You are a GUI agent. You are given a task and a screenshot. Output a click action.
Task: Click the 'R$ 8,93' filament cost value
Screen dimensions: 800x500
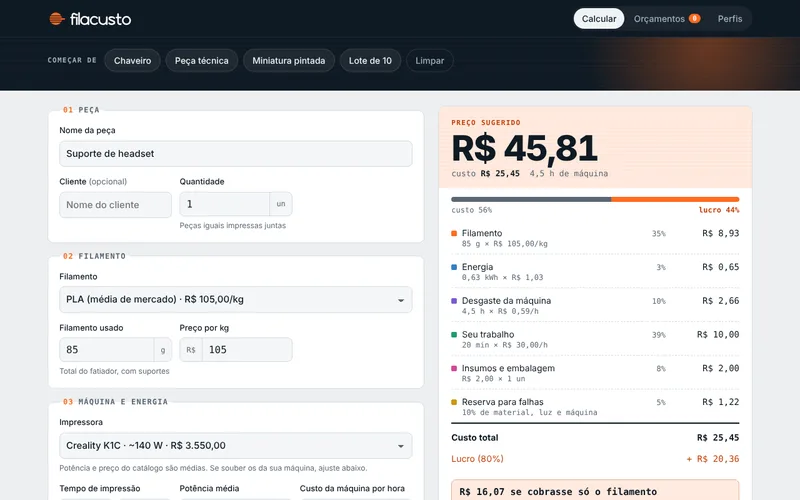pos(720,233)
